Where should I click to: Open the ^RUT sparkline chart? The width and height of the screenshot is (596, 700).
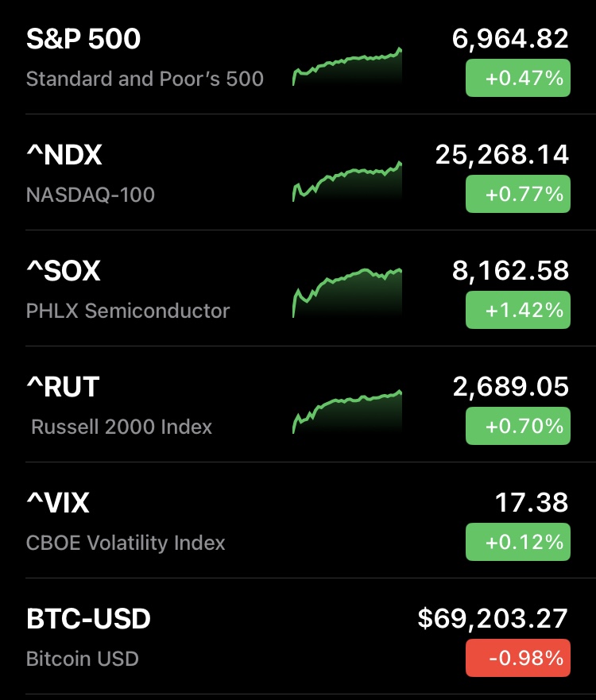[x=347, y=412]
